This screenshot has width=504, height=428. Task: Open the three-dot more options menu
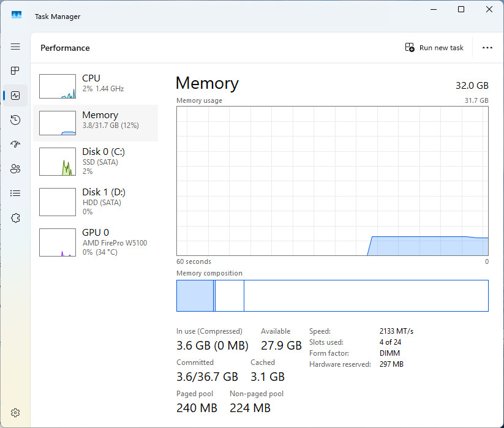click(x=487, y=48)
